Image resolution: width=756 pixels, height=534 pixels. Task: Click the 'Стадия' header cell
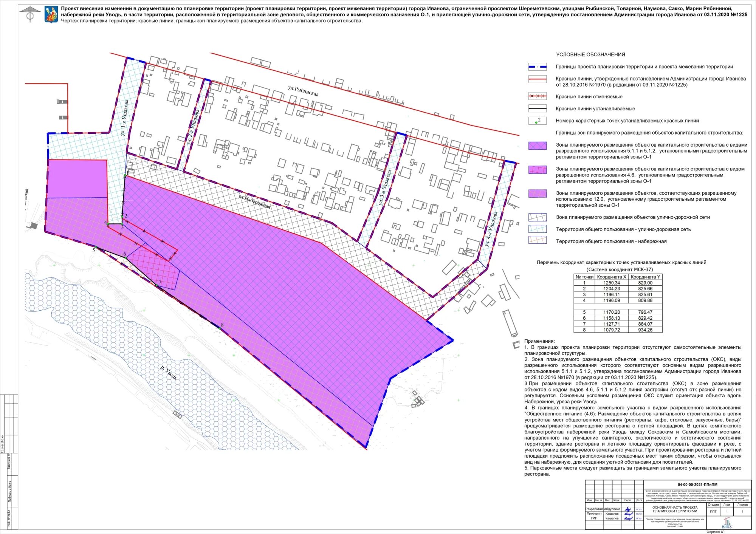click(x=713, y=505)
